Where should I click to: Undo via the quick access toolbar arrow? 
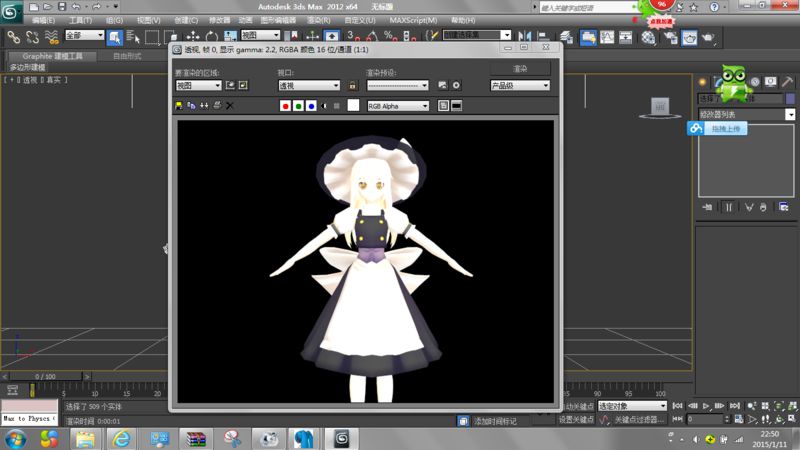pos(76,7)
